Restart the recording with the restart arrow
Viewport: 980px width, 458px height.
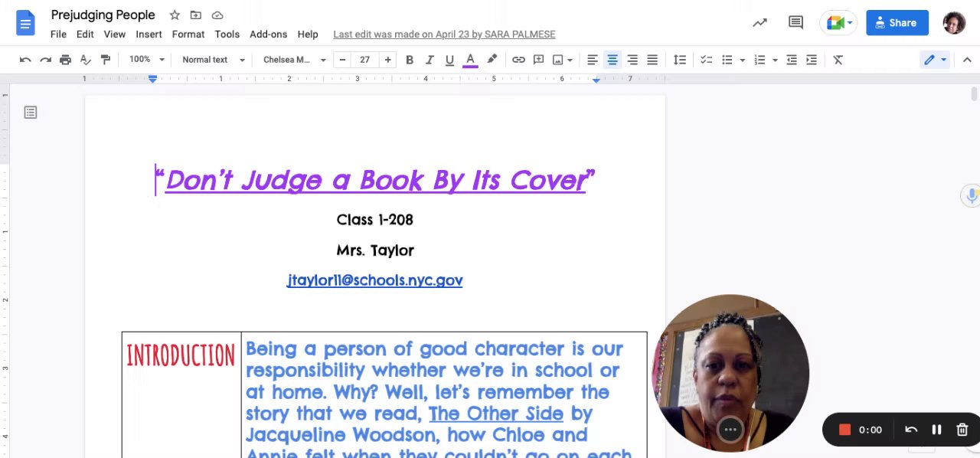point(911,430)
